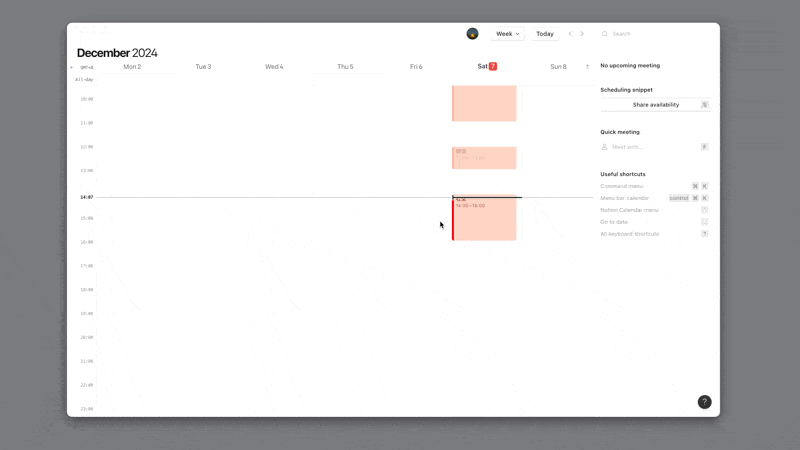Open the 12:00 Saturday event block

point(484,158)
